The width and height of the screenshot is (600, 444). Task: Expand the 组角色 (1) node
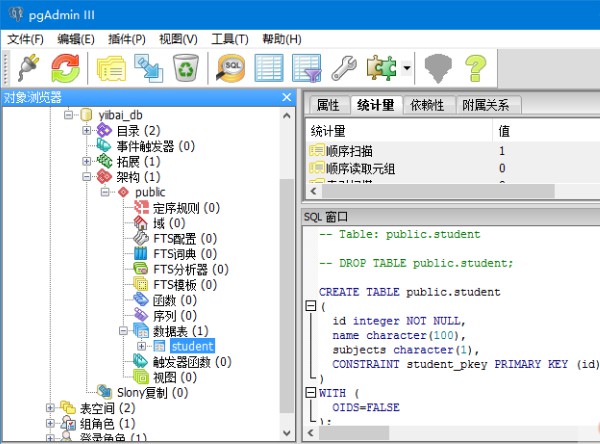[50, 423]
